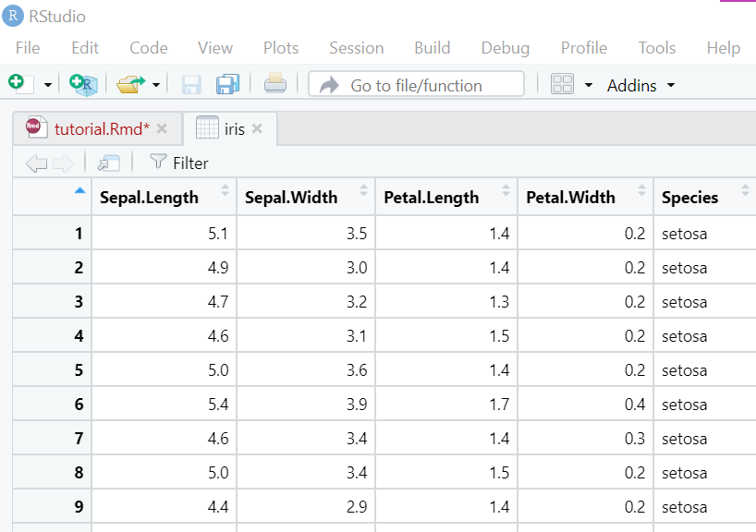Toggle sort on row index column arrow

[79, 190]
